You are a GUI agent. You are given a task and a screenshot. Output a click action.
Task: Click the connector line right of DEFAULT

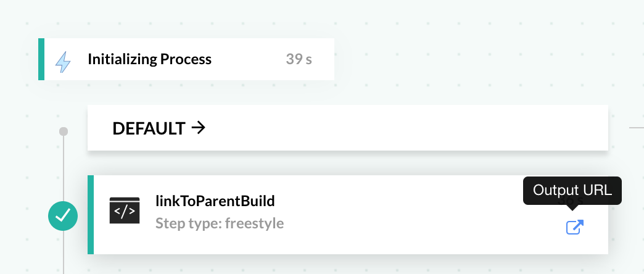(x=635, y=128)
